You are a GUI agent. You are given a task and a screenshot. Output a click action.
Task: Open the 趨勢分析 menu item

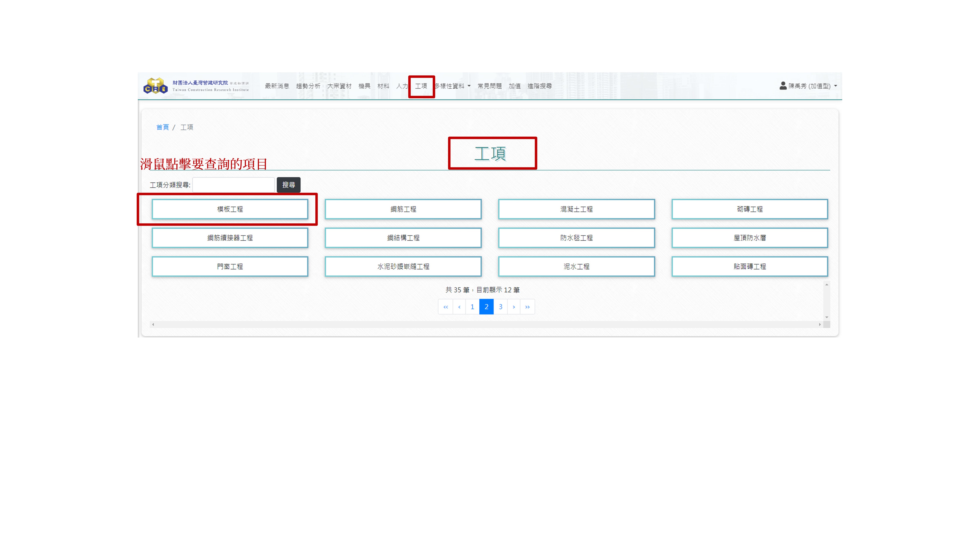[x=308, y=86]
